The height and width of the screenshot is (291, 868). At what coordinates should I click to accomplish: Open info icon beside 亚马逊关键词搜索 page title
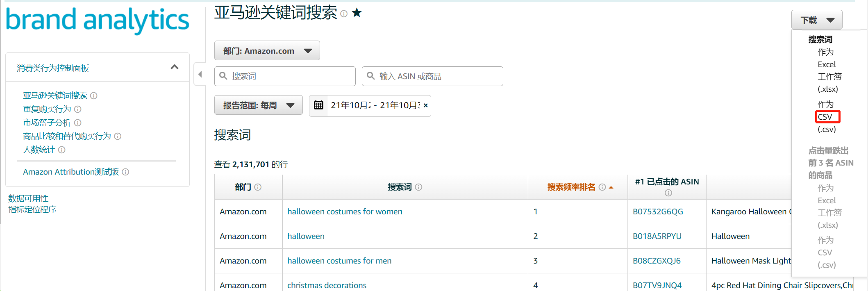tap(344, 14)
